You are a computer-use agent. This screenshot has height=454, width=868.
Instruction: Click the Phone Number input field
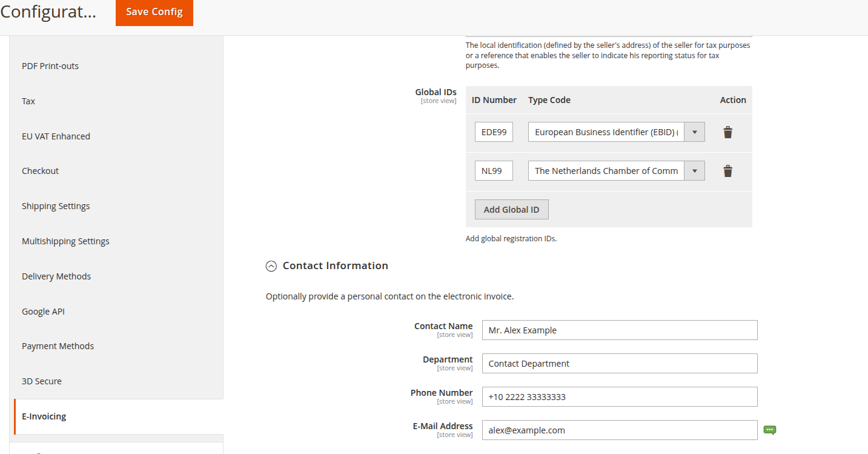tap(620, 397)
